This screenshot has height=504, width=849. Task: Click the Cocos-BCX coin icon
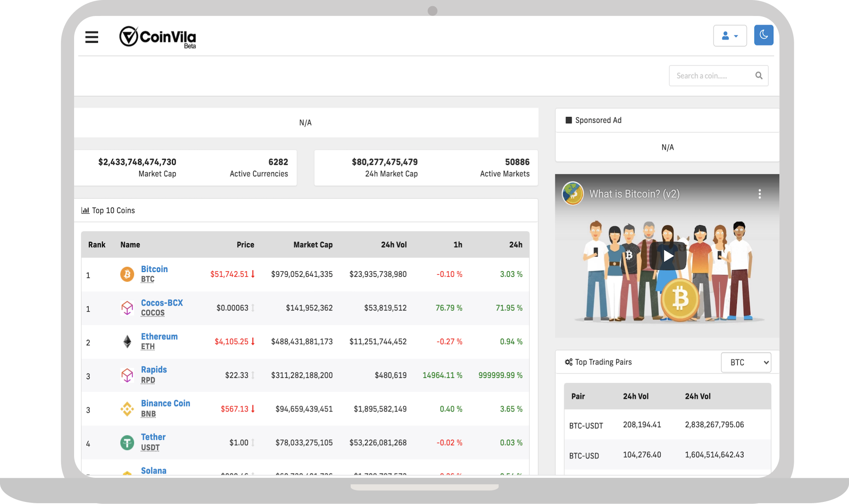click(127, 307)
